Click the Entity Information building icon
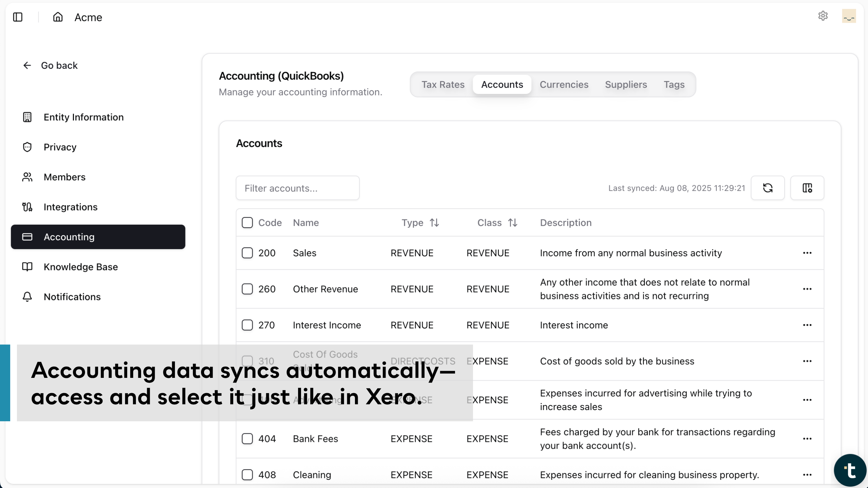The image size is (868, 488). click(27, 117)
